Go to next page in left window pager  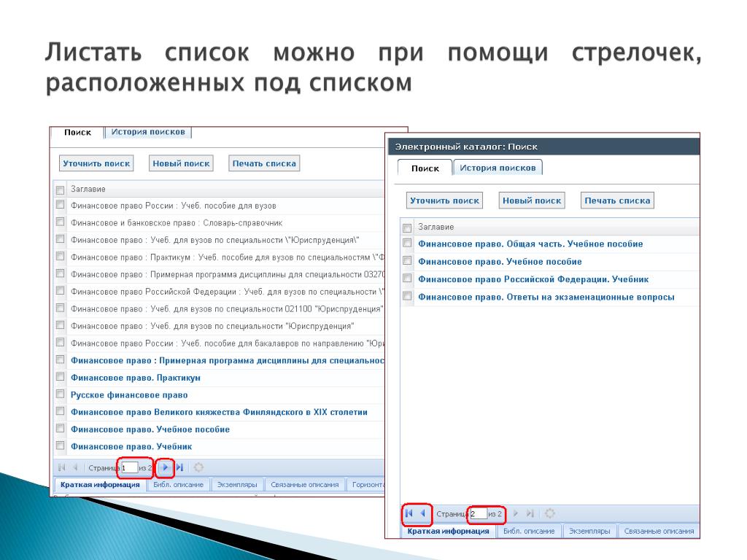[x=165, y=467]
